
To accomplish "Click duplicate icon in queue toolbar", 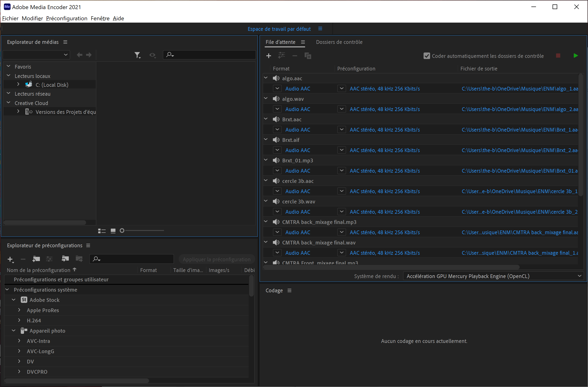I will (308, 56).
